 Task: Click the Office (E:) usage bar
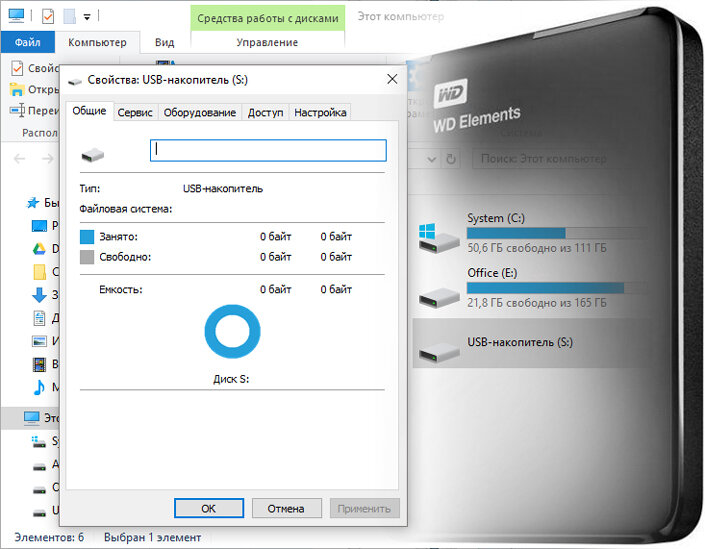pyautogui.click(x=557, y=288)
